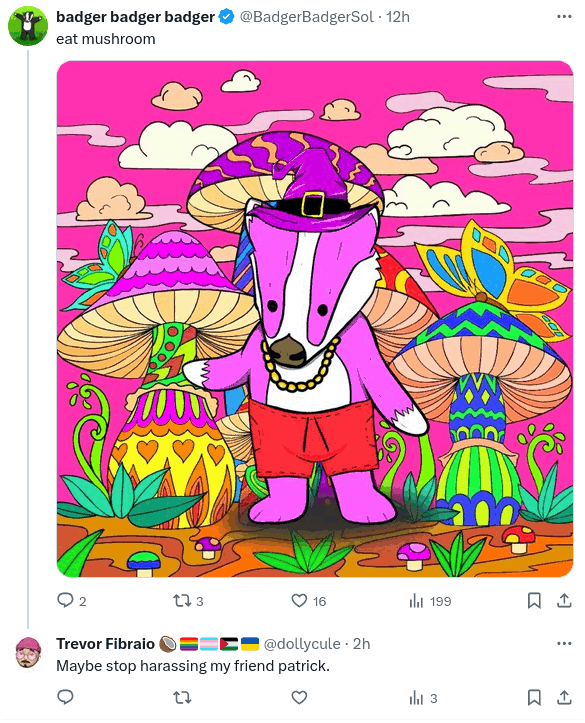
Task: Open the 12h timestamp permalink
Action: tap(398, 17)
